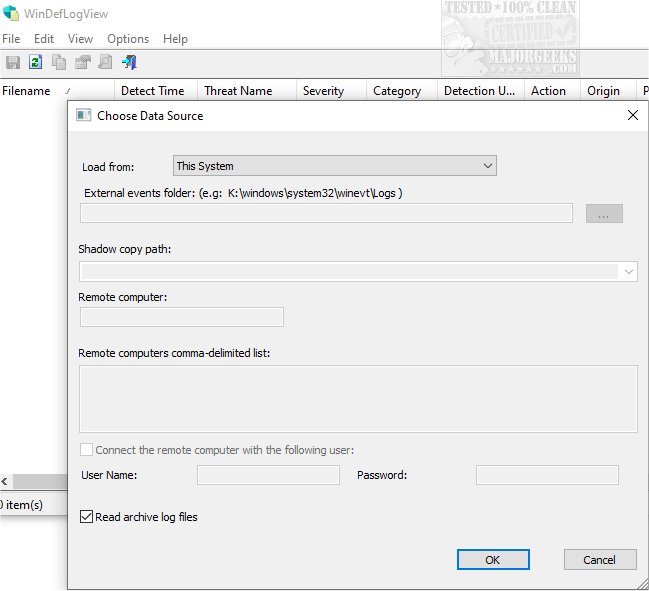Click the browse (...) folder button
649x591 pixels.
click(604, 214)
